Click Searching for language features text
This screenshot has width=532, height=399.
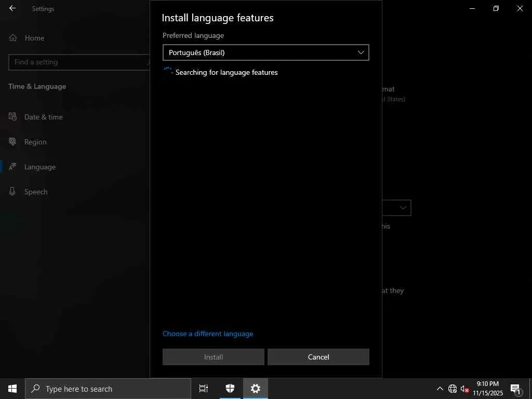coord(227,72)
